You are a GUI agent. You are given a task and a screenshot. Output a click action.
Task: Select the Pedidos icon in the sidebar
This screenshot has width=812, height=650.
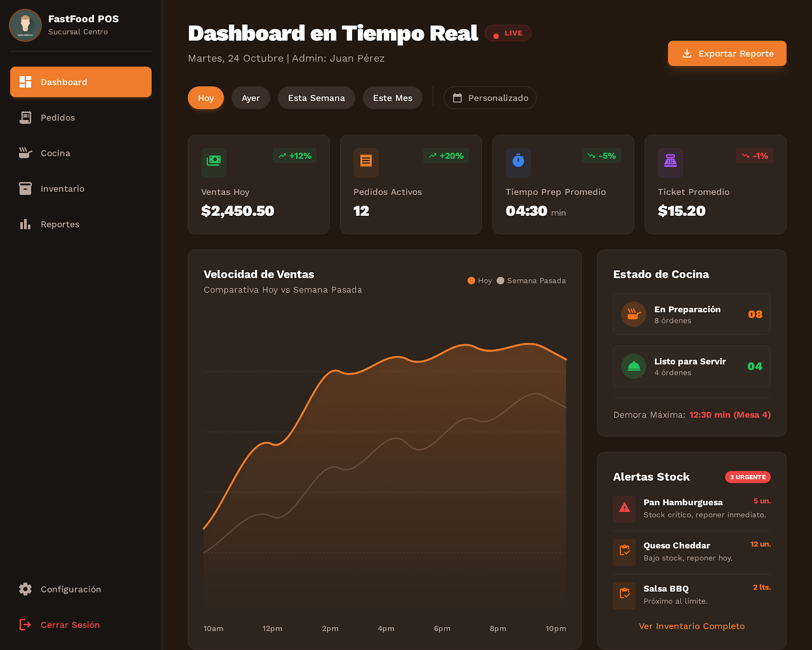coord(25,117)
